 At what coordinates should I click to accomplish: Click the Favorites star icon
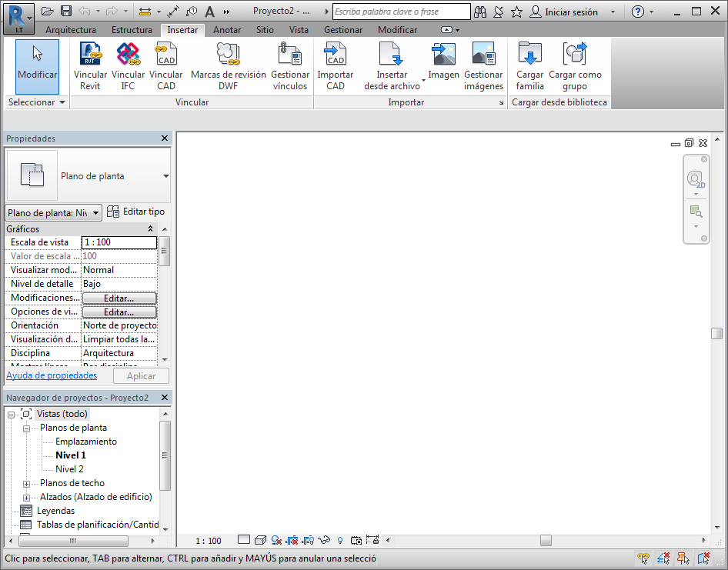(x=516, y=12)
